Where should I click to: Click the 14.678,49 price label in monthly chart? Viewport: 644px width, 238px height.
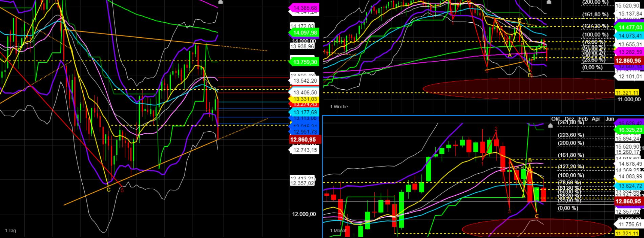pyautogui.click(x=629, y=164)
